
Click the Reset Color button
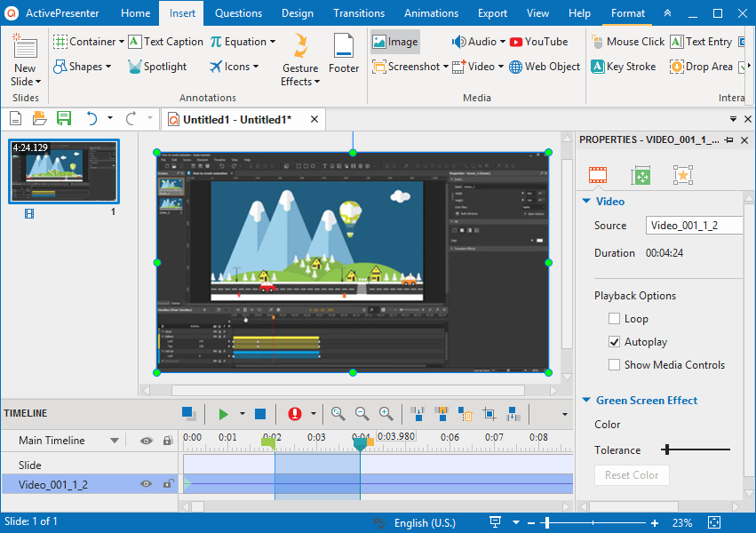click(x=632, y=474)
